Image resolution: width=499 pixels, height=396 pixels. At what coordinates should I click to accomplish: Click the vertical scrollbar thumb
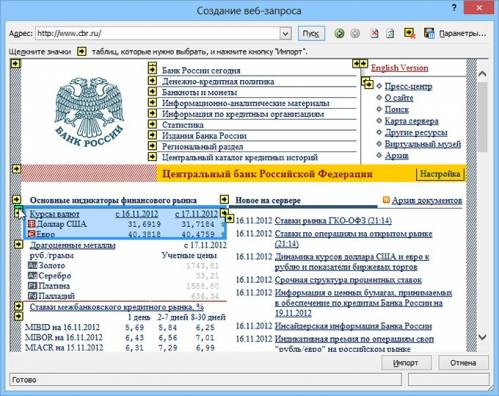pyautogui.click(x=482, y=117)
